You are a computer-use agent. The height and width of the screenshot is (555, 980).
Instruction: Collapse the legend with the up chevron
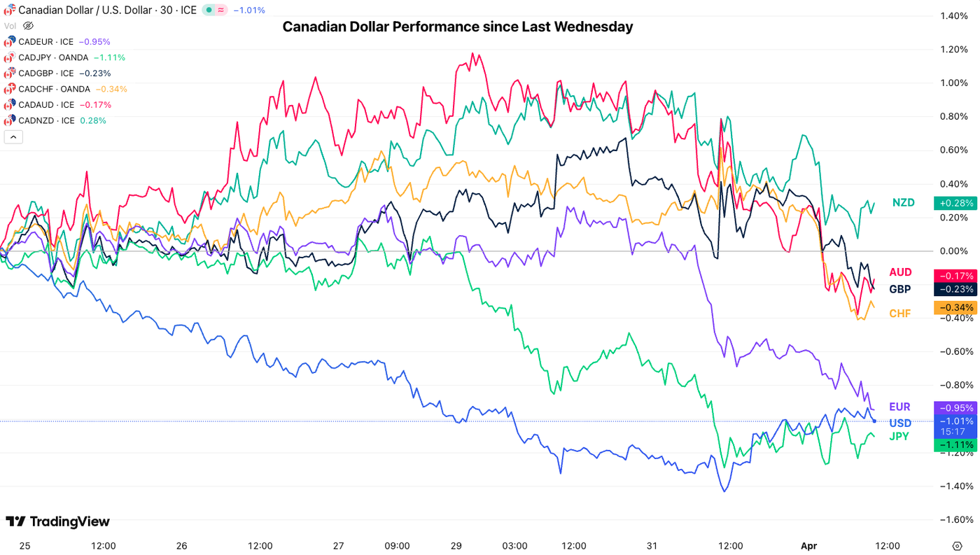(13, 135)
